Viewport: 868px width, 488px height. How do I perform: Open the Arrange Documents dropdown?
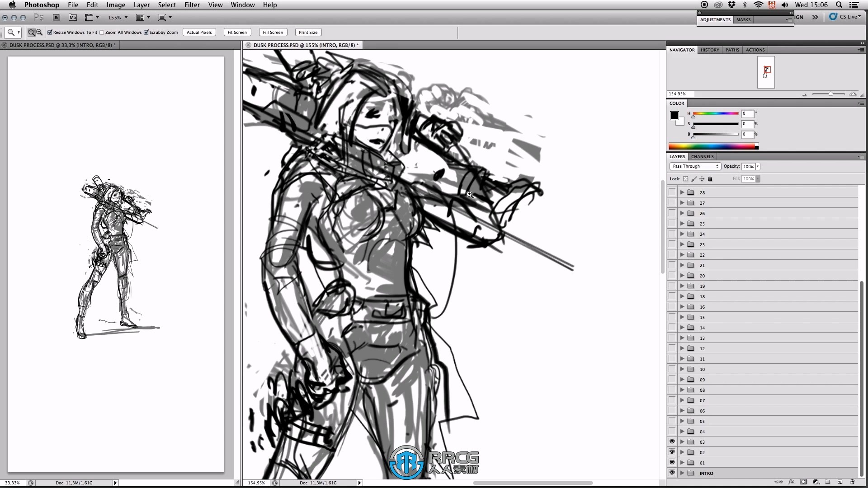coord(143,17)
